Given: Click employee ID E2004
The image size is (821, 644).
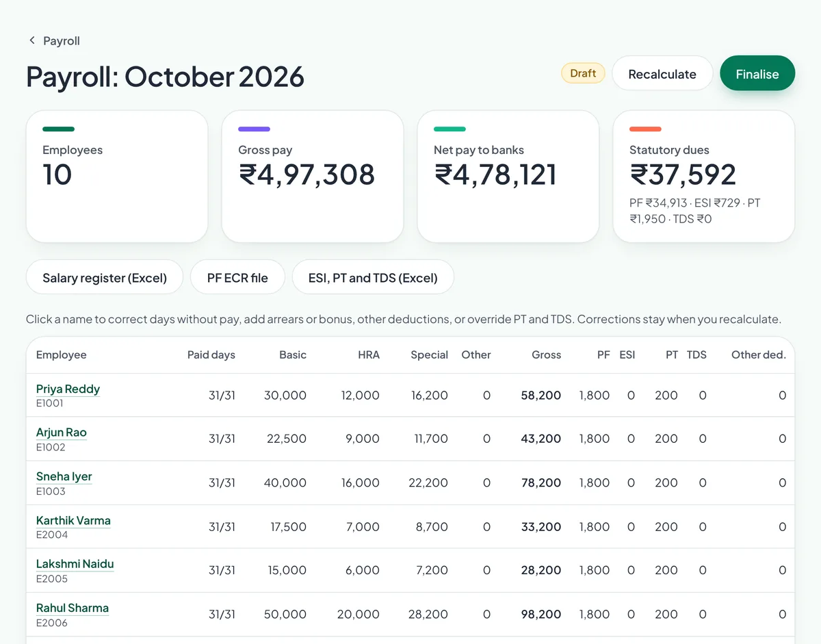Looking at the screenshot, I should click(52, 534).
